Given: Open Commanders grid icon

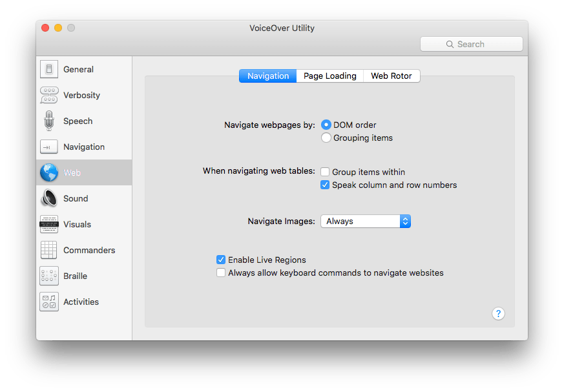Looking at the screenshot, I should pyautogui.click(x=49, y=250).
